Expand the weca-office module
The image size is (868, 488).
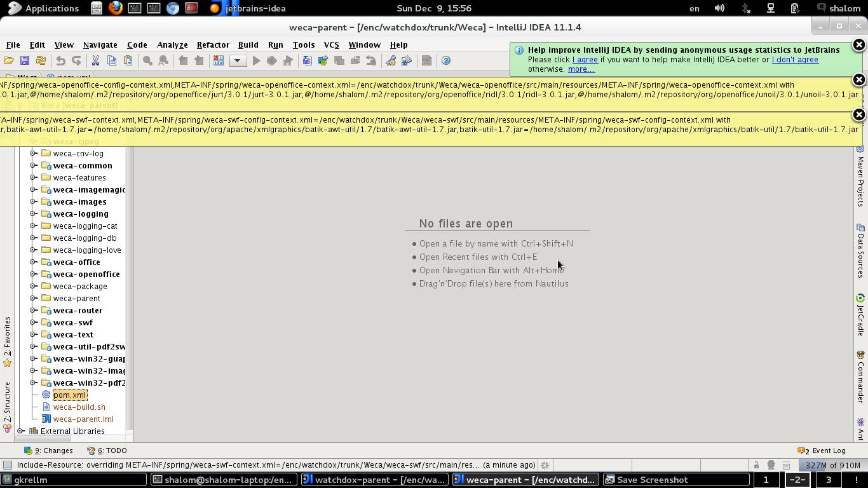[x=33, y=262]
